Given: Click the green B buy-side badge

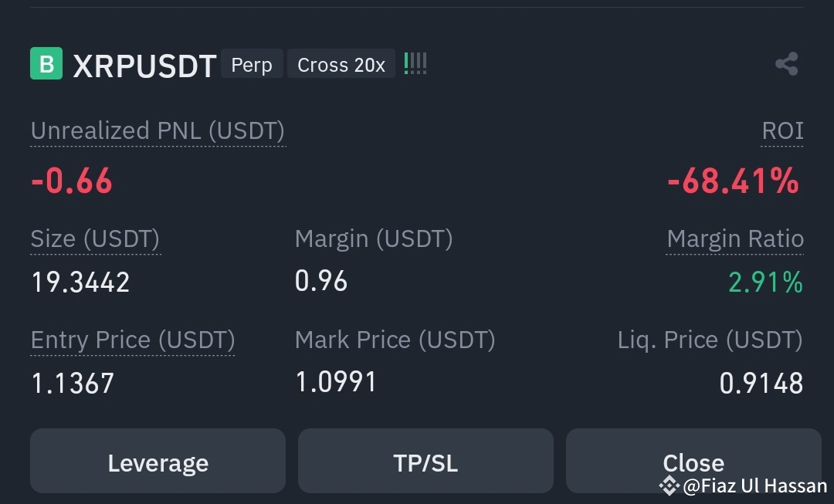Looking at the screenshot, I should [46, 63].
